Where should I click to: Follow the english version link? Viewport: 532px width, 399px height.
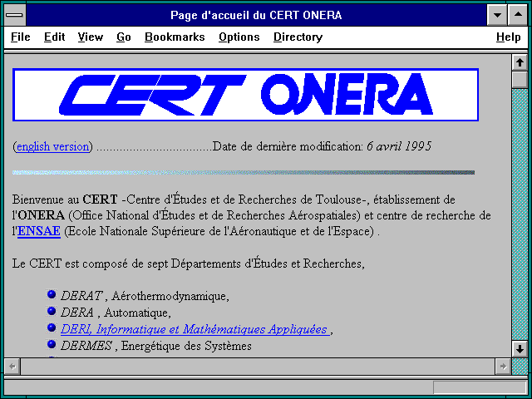tap(53, 146)
